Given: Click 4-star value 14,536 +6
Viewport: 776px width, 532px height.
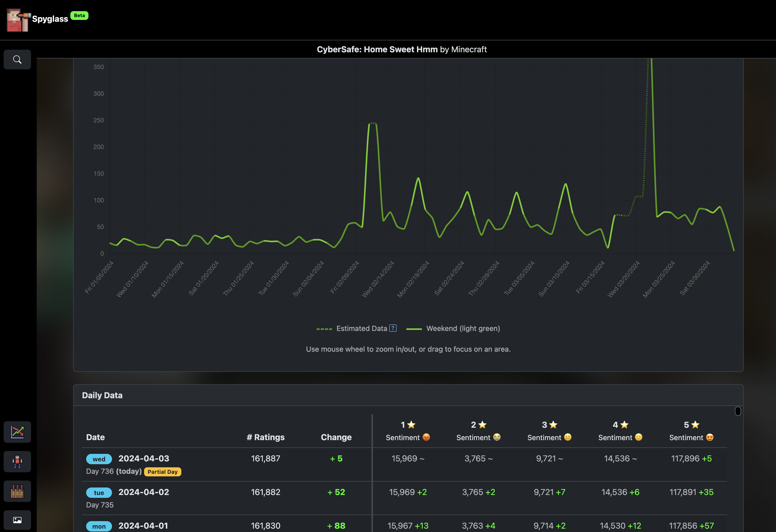Looking at the screenshot, I should tap(621, 492).
